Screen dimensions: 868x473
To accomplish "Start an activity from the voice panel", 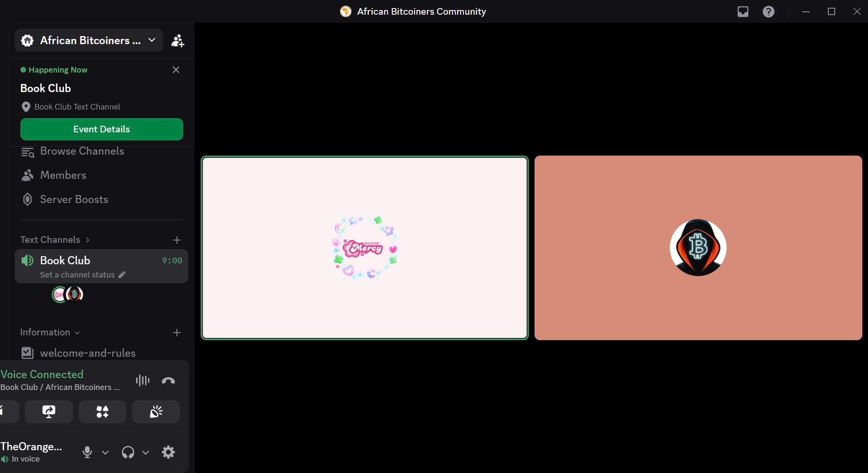I will 102,411.
